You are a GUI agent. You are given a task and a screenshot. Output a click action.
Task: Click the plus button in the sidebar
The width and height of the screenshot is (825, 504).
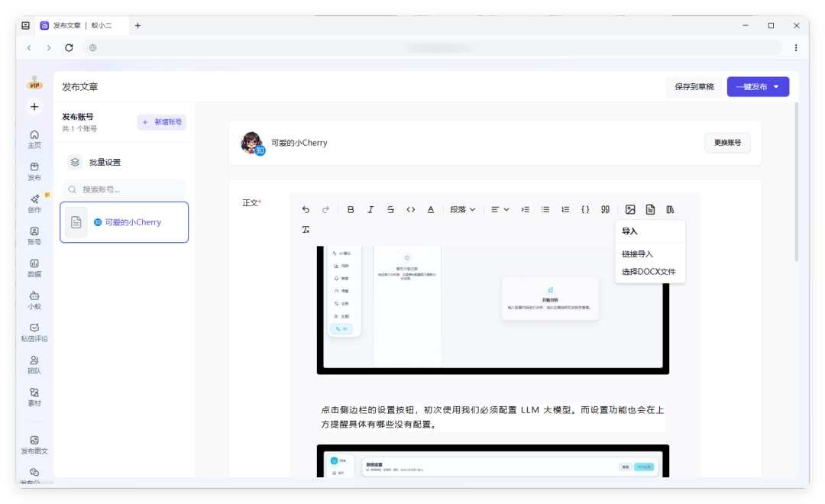[x=34, y=107]
